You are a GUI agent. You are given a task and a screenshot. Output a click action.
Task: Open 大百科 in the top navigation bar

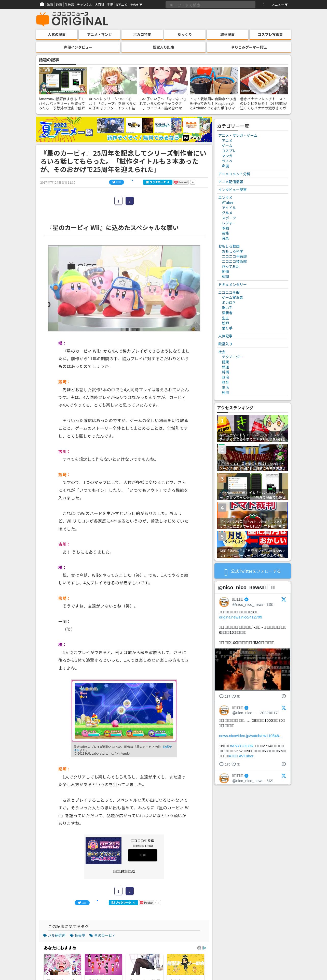99,5
